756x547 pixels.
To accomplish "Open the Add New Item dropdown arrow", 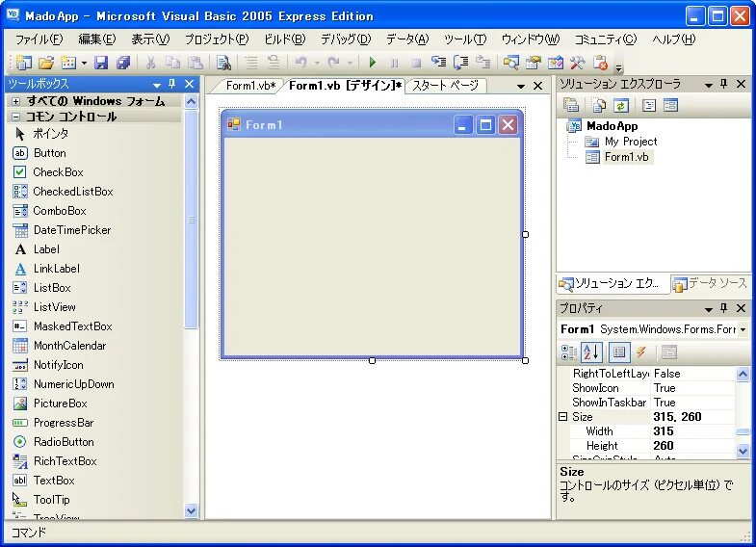I will coord(84,63).
